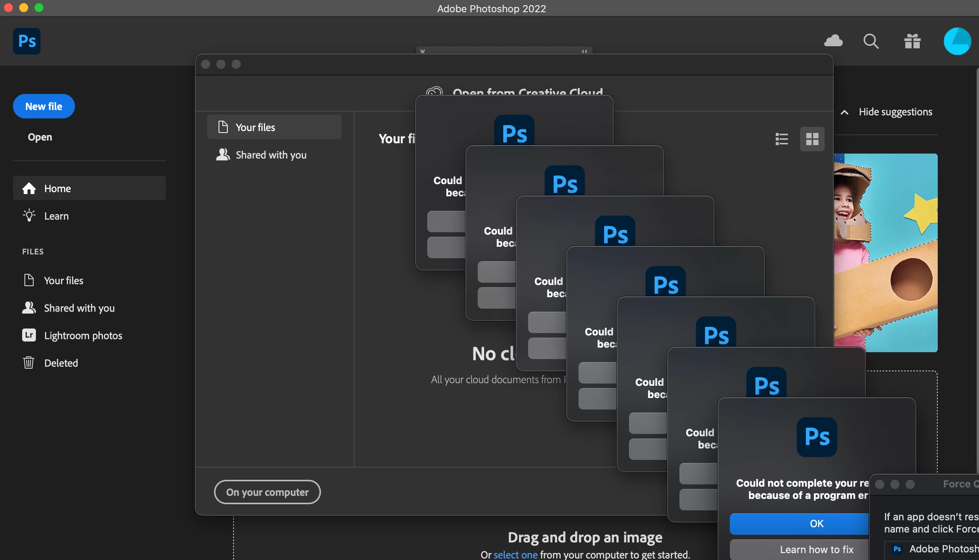Open the Deleted files trash item
979x560 pixels.
pos(61,363)
